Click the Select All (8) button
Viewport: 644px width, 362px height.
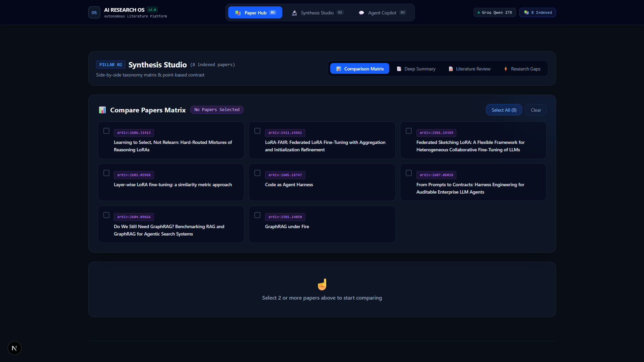(x=504, y=110)
